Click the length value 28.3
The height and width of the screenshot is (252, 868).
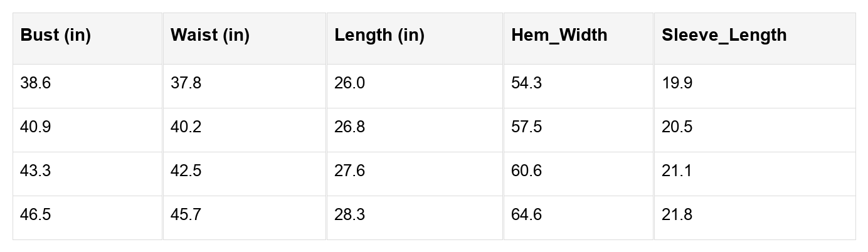pos(350,215)
